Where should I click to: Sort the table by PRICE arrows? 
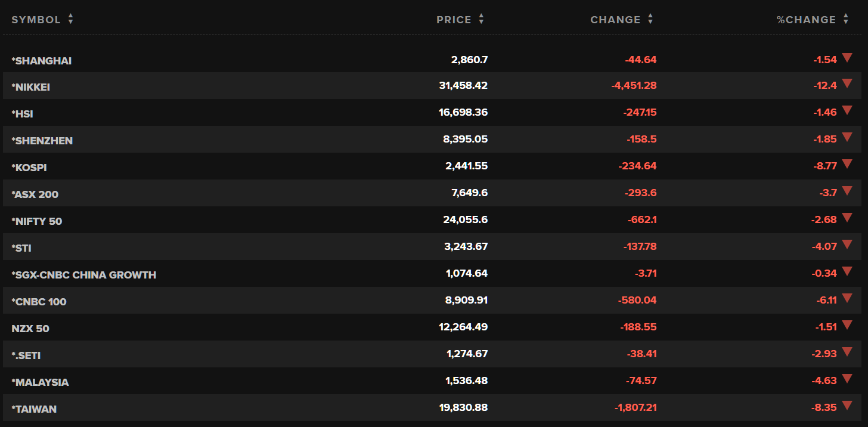481,20
